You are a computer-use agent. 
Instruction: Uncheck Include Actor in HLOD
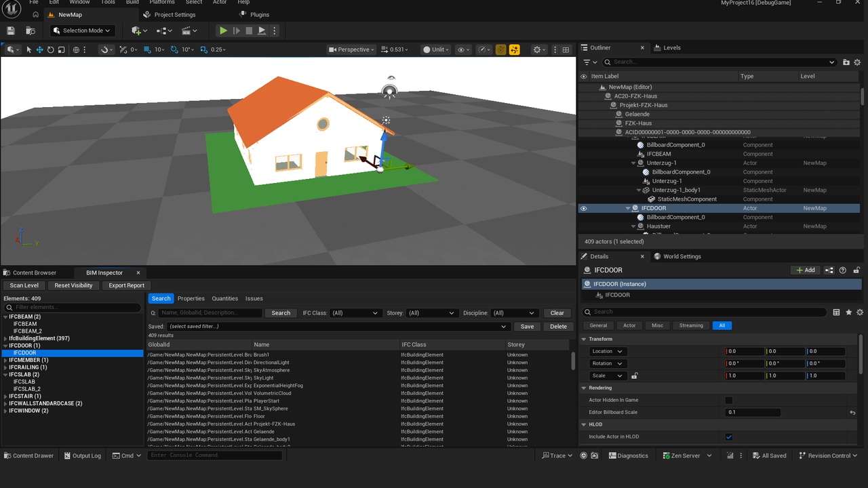point(729,436)
